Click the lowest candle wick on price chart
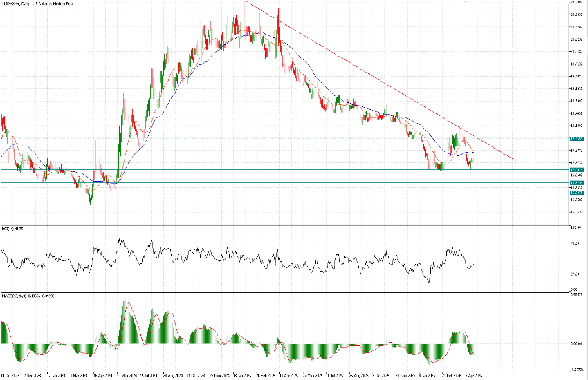This screenshot has height=380, width=588. pyautogui.click(x=90, y=203)
